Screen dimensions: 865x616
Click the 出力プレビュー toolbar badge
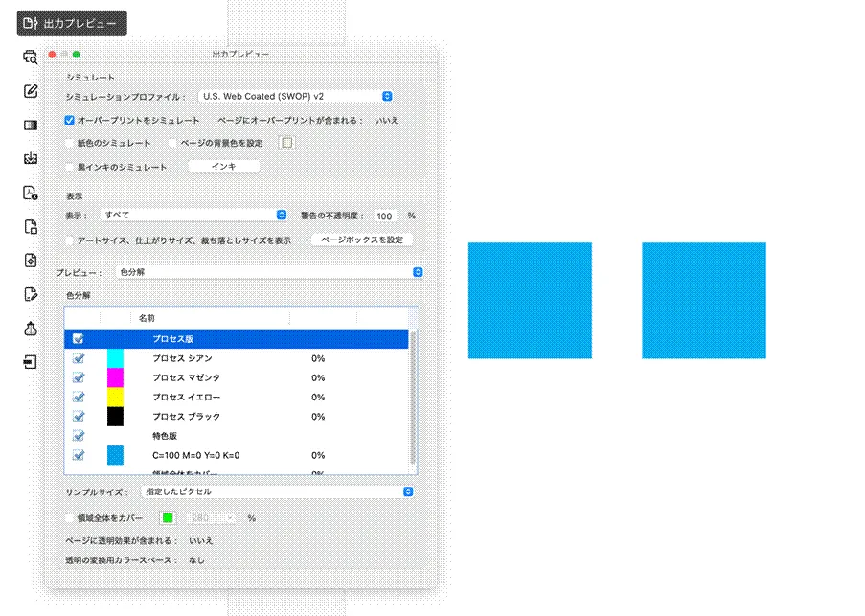coord(71,23)
